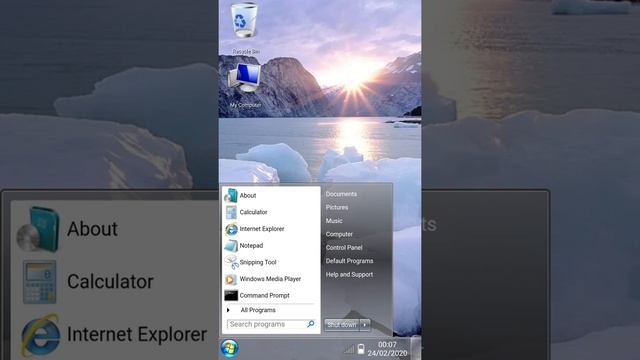Screen dimensions: 640x360
Task: Open Control Panel from the Start menu
Action: click(344, 248)
